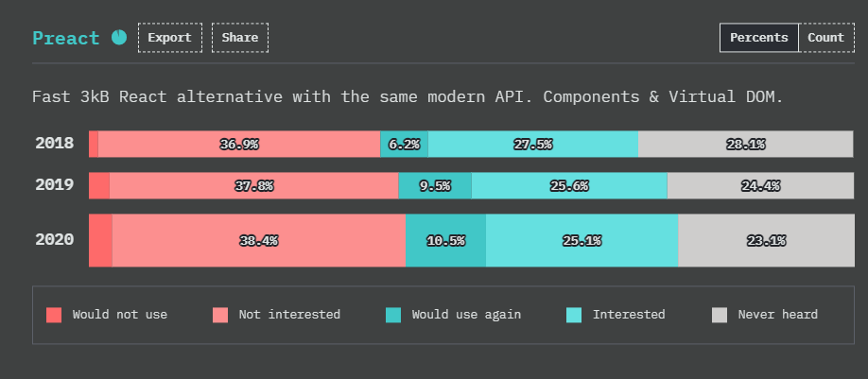Click the 2018 Would use again 6.2% segment
868x379 pixels.
click(x=404, y=144)
